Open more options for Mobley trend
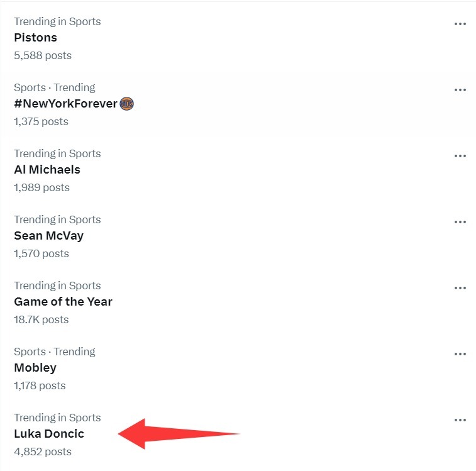This screenshot has width=476, height=471. pos(460,354)
